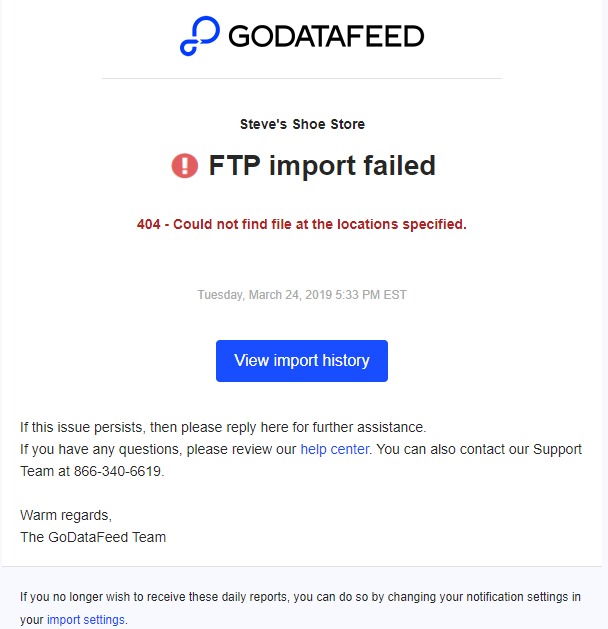Click the red exclamation error icon
The height and width of the screenshot is (629, 608).
[184, 166]
